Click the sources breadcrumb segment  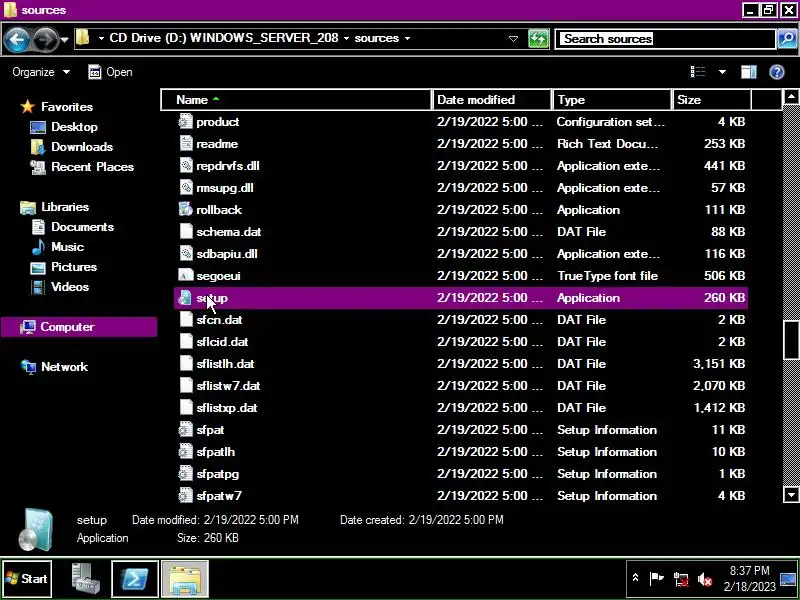click(377, 38)
